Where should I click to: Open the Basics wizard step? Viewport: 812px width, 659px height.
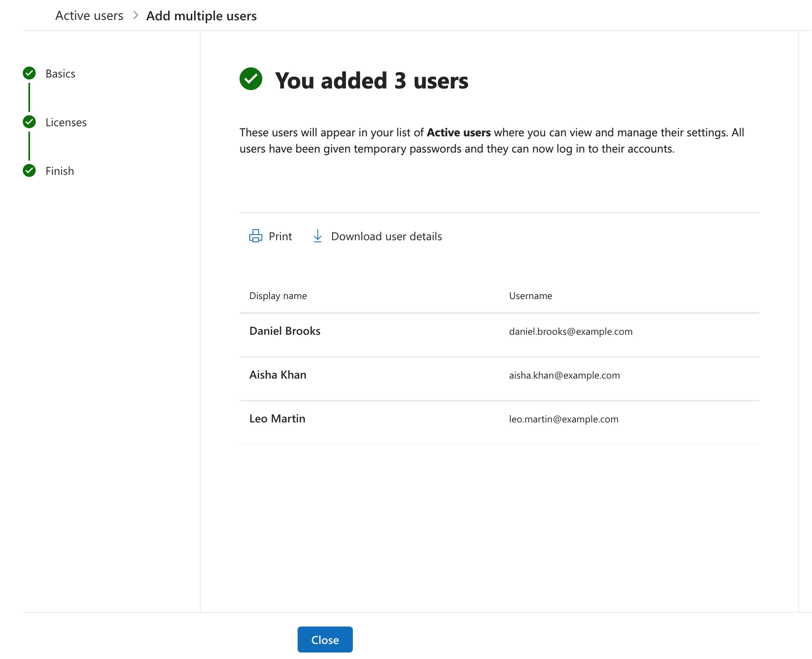point(60,74)
